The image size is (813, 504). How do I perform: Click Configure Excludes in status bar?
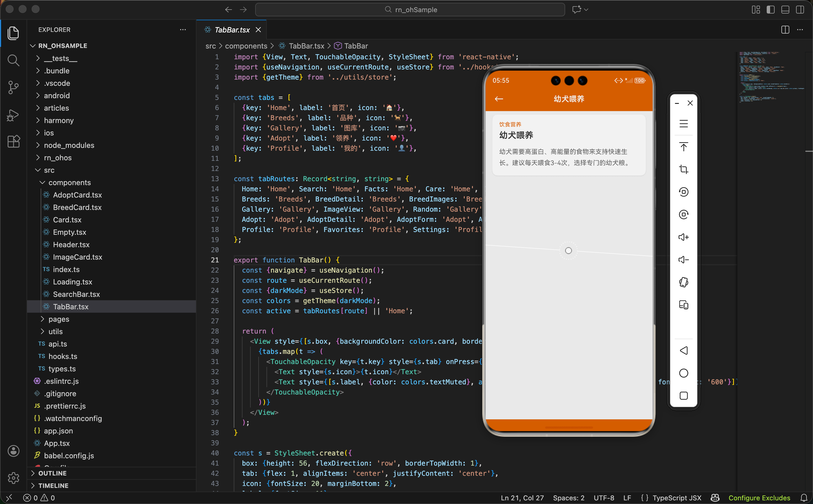coord(759,498)
